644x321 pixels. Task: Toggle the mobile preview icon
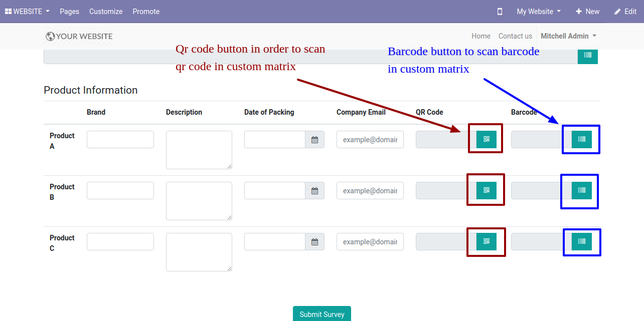point(500,12)
